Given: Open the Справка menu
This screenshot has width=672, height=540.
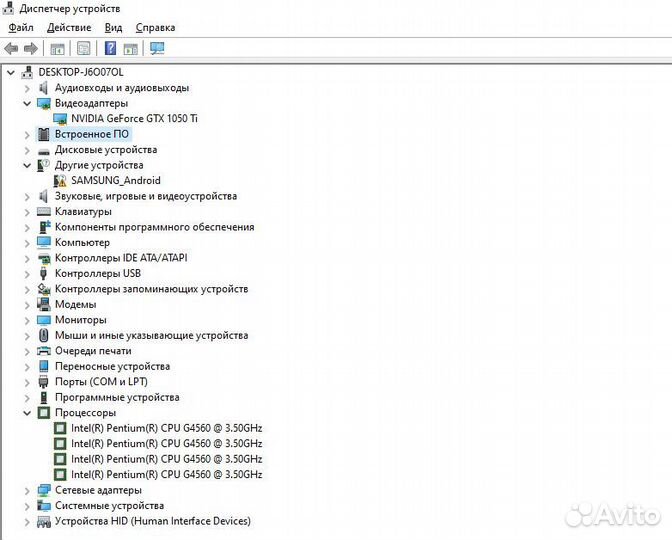Looking at the screenshot, I should (155, 27).
